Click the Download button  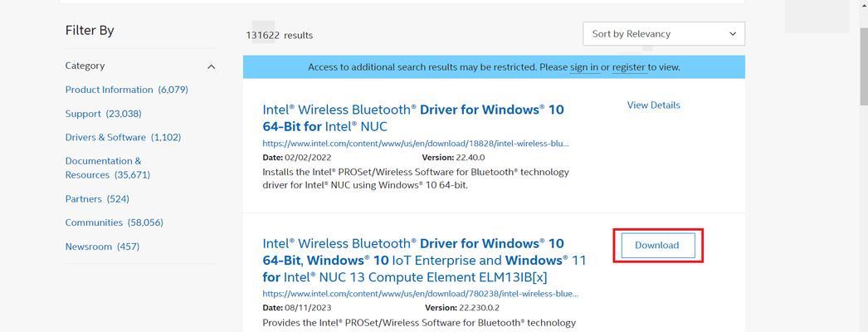[658, 245]
